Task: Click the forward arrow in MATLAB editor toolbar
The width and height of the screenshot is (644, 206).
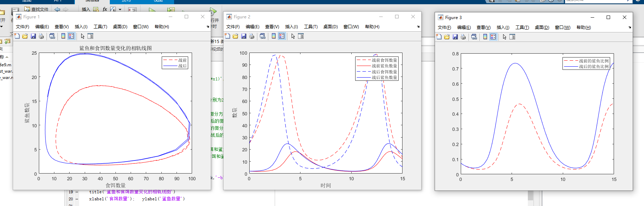Action: pyautogui.click(x=66, y=9)
